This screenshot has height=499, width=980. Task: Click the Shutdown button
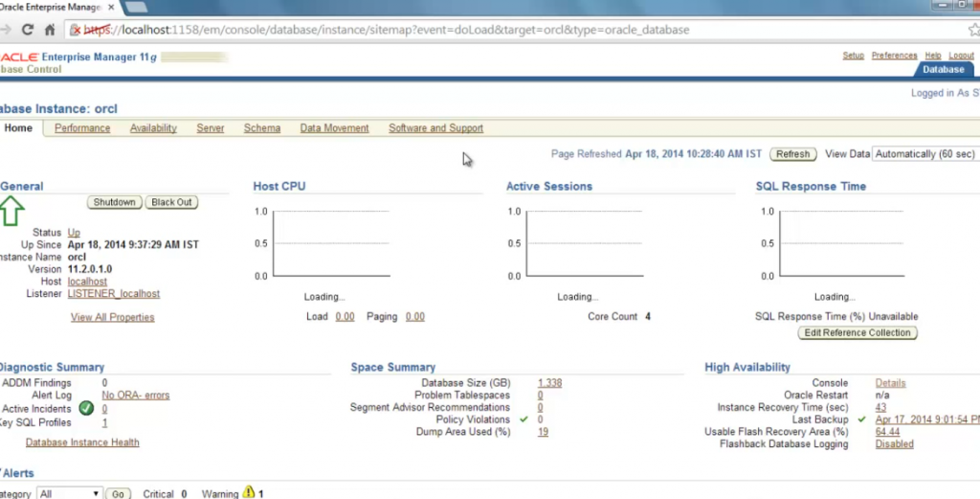coord(115,203)
